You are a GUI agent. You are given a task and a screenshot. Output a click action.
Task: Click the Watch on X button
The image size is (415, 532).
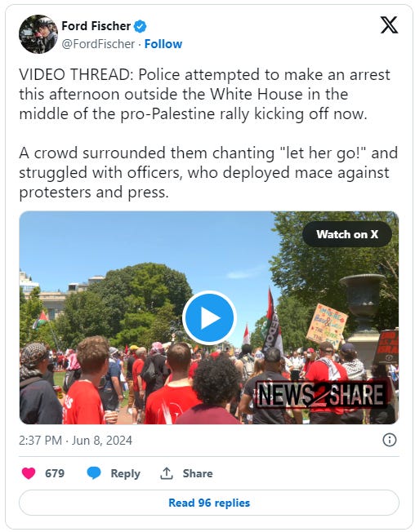point(347,234)
